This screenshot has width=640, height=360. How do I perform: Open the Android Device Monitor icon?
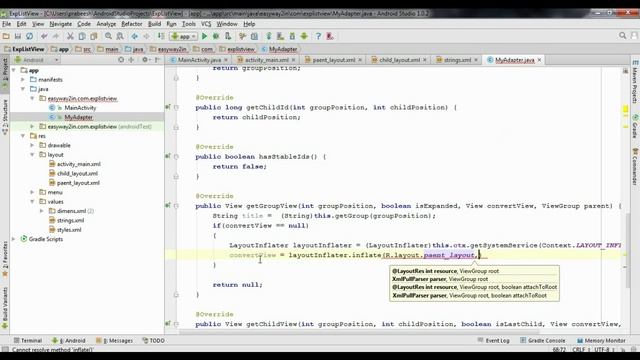pos(304,36)
